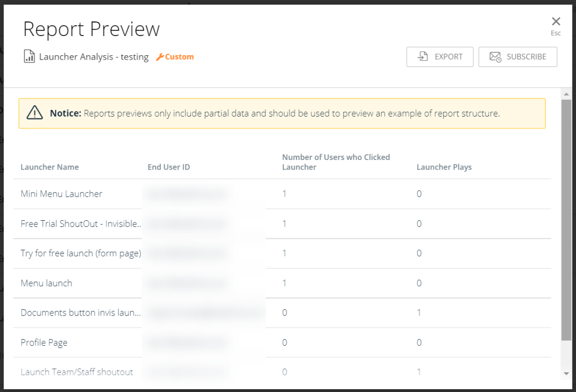Select the Free Trial ShoutOut row
This screenshot has width=576, height=392.
point(81,224)
